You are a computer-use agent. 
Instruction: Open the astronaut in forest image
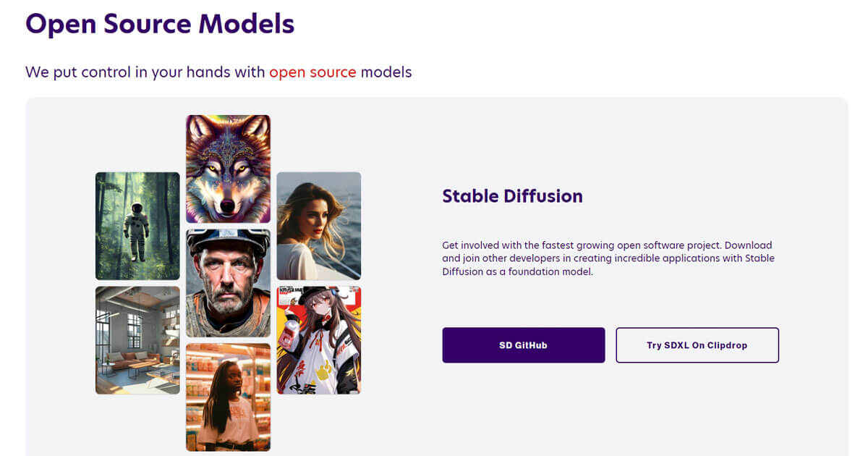click(137, 226)
